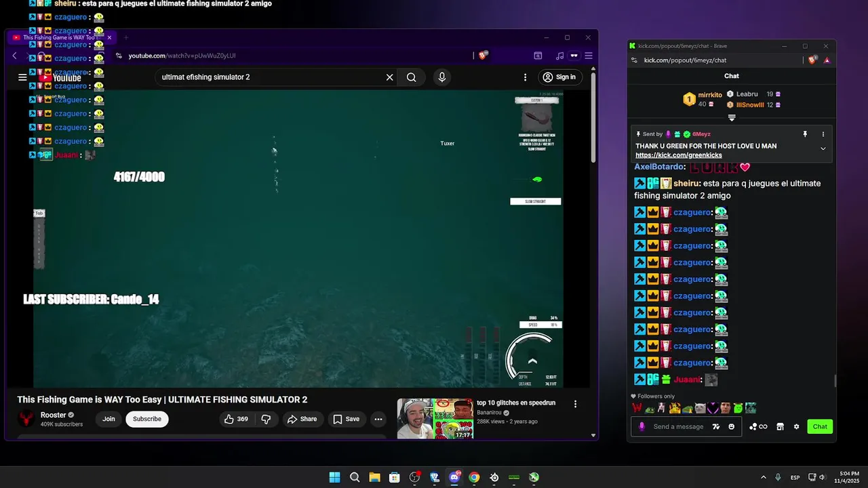Viewport: 868px width, 488px height.
Task: Open the Rooster channel name link
Action: (54, 415)
